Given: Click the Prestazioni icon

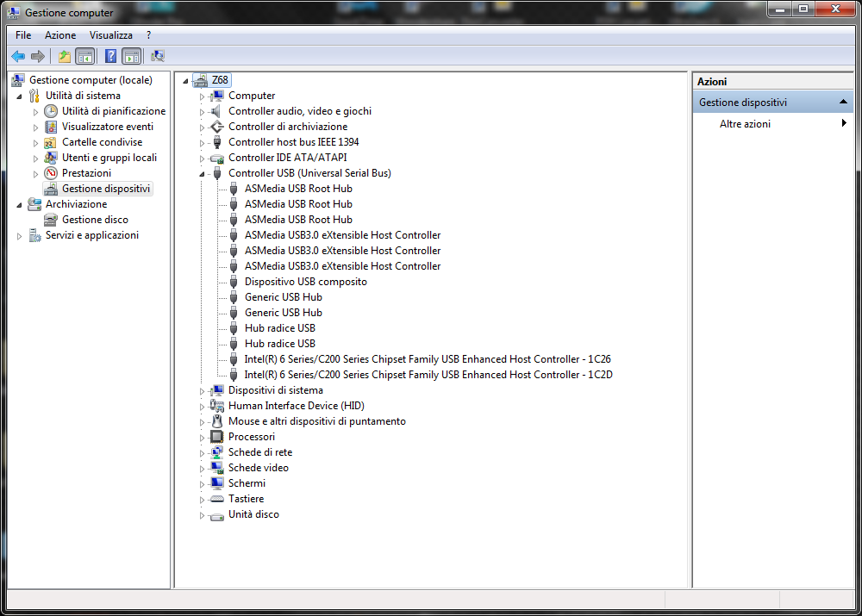Looking at the screenshot, I should tap(51, 173).
